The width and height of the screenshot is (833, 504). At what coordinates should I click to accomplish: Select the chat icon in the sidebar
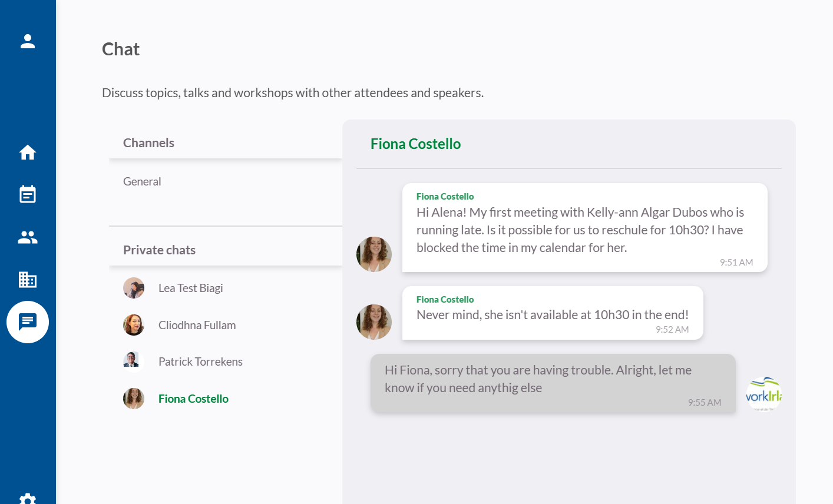(28, 322)
